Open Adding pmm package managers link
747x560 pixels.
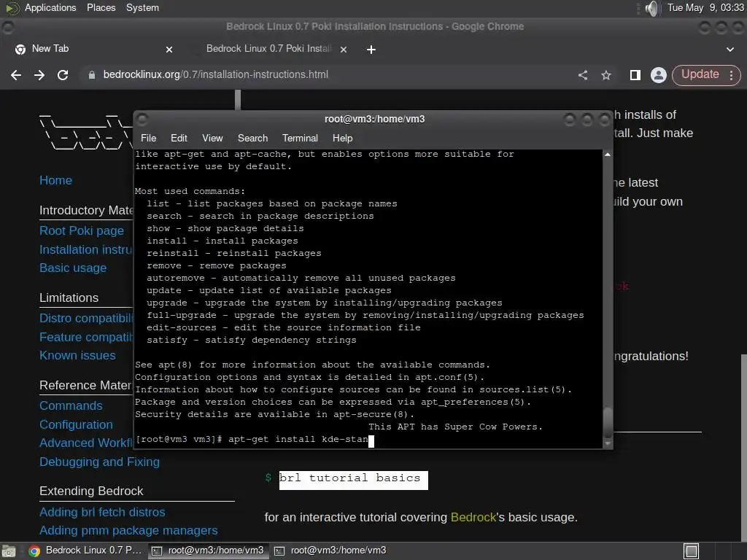128,531
